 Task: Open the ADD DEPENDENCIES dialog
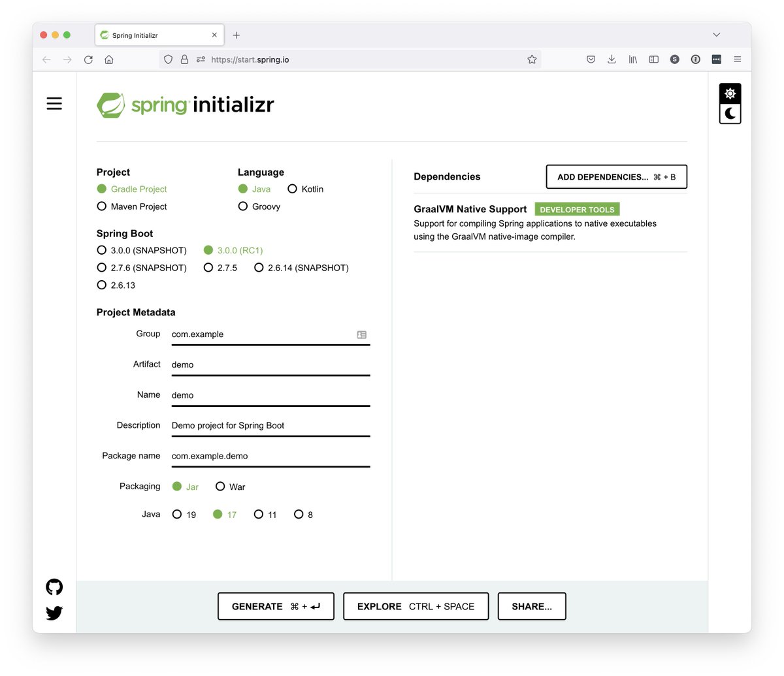pyautogui.click(x=615, y=176)
